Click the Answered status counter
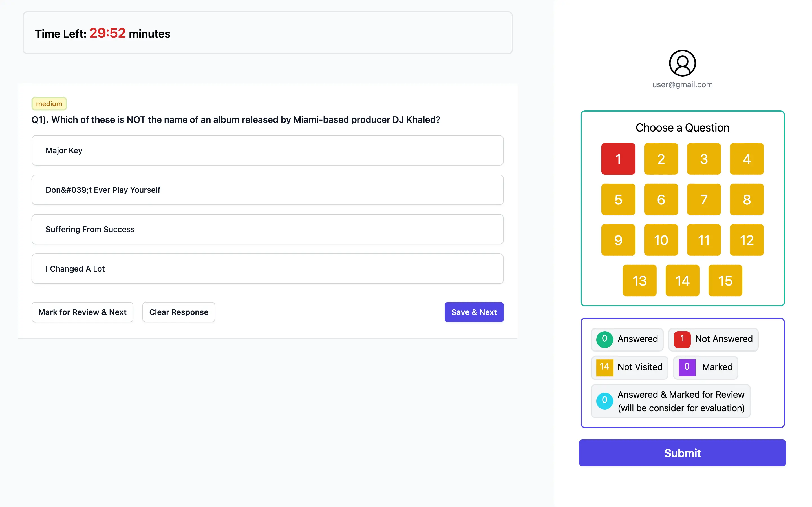Screen dimensions: 812x507 click(x=627, y=339)
